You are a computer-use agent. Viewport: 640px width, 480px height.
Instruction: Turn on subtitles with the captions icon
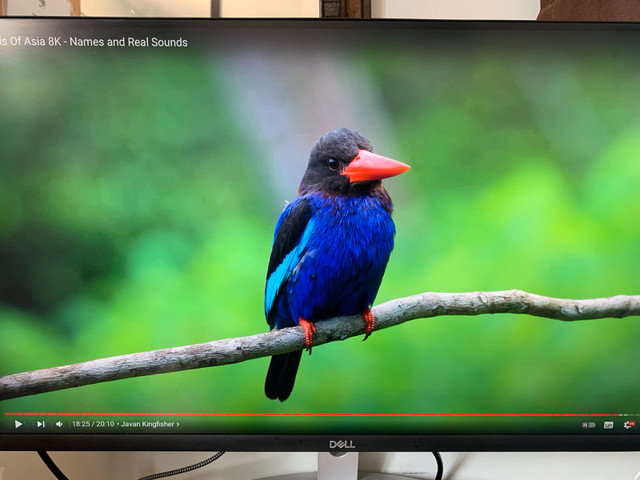(x=608, y=425)
